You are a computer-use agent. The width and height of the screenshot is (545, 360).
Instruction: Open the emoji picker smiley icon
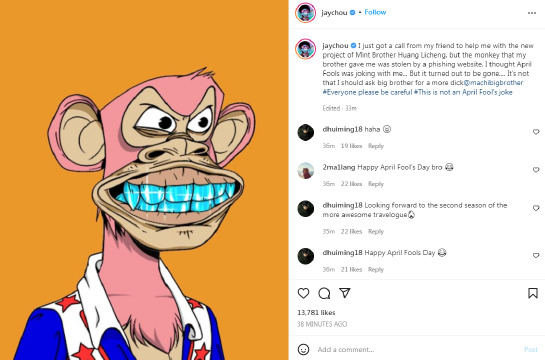(x=303, y=349)
